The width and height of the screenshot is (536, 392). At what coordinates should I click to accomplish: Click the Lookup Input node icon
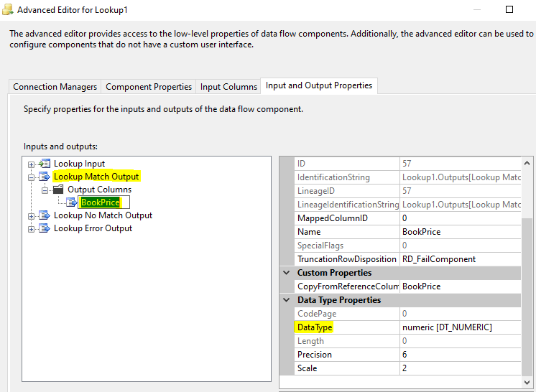[x=45, y=164]
